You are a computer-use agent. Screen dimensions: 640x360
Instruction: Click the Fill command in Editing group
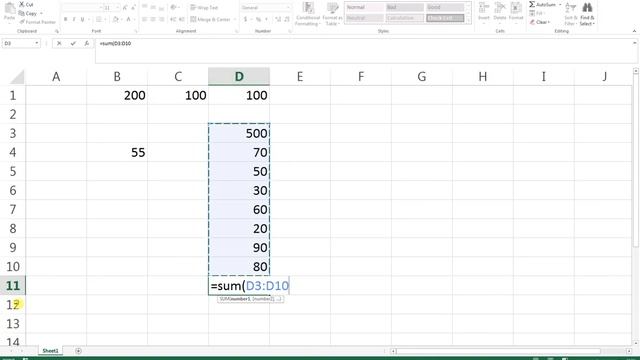(537, 13)
